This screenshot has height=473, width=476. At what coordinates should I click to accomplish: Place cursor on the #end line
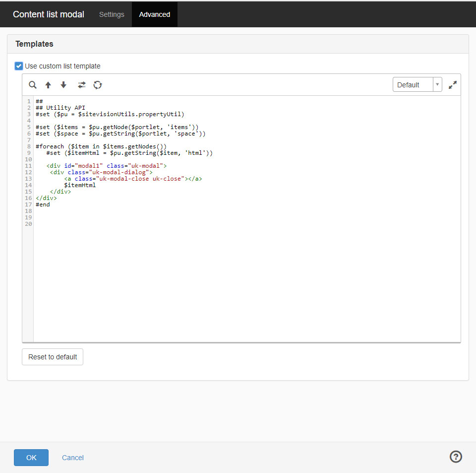(x=43, y=204)
